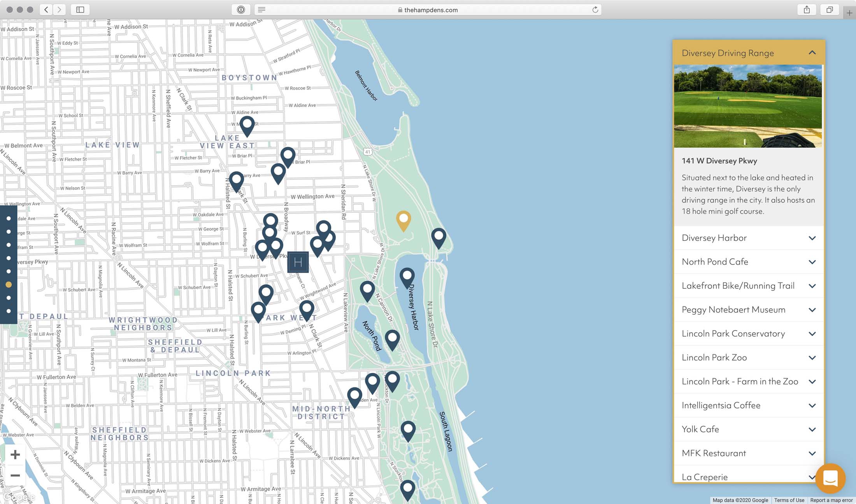Open the orange chat widget button
This screenshot has height=504, width=856.
830,478
